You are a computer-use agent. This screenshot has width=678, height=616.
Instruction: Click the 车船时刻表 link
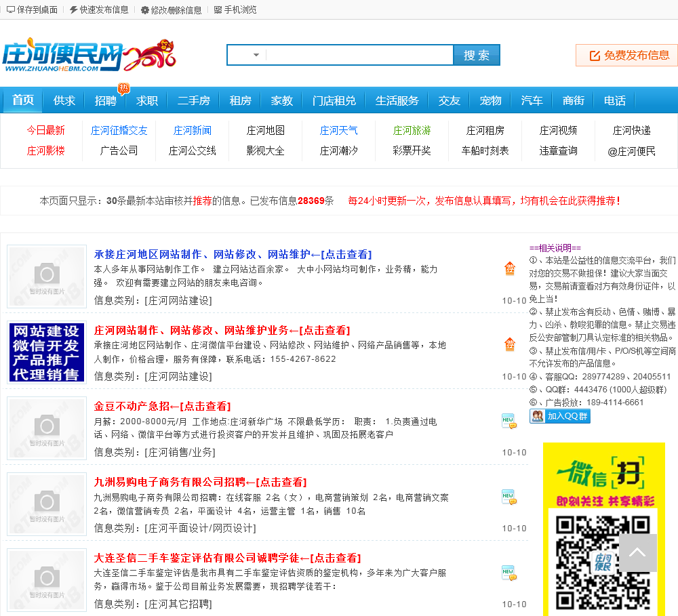(485, 150)
